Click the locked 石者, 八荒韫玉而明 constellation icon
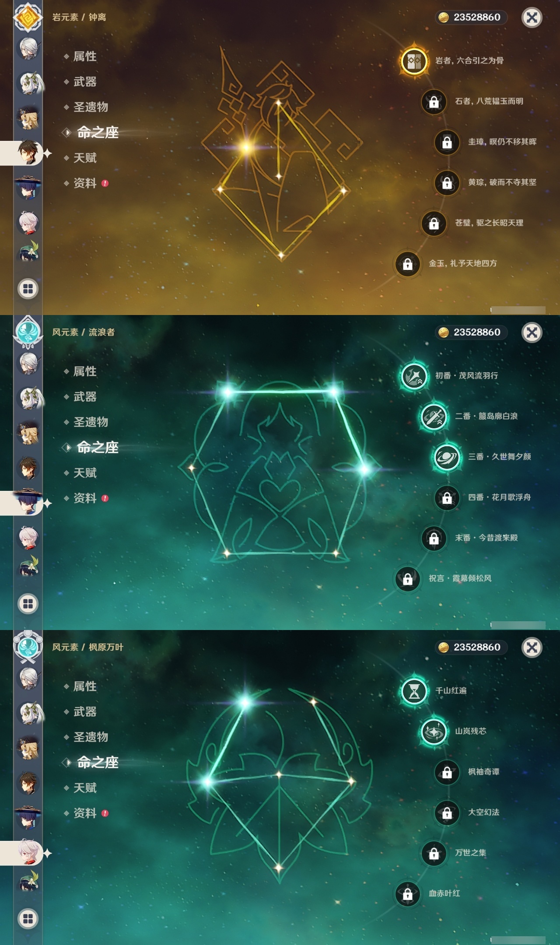Viewport: 560px width, 945px height. pos(434,101)
